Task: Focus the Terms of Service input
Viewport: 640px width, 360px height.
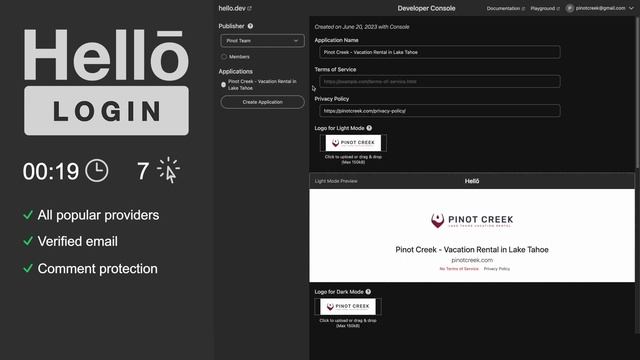Action: (440, 82)
